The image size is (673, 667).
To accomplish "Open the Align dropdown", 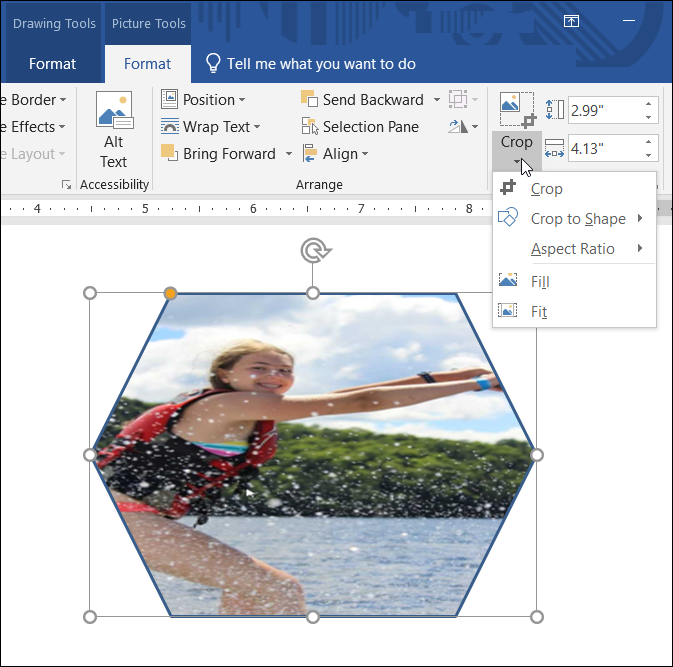I will coord(335,154).
